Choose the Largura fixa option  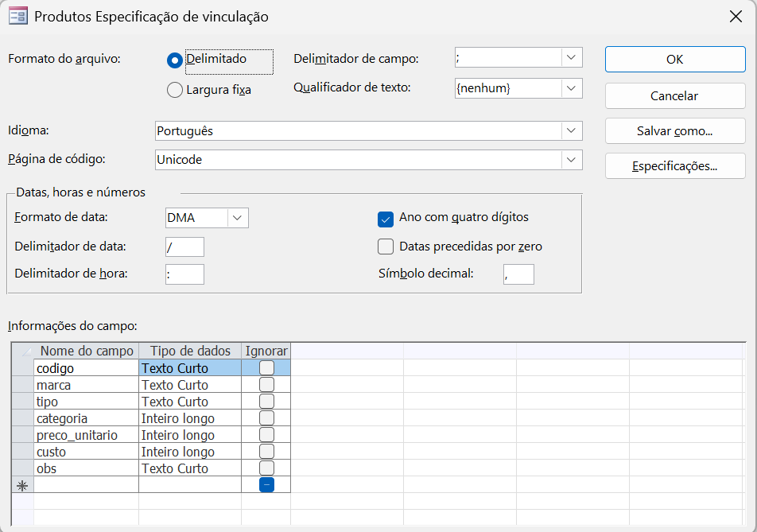(x=175, y=91)
